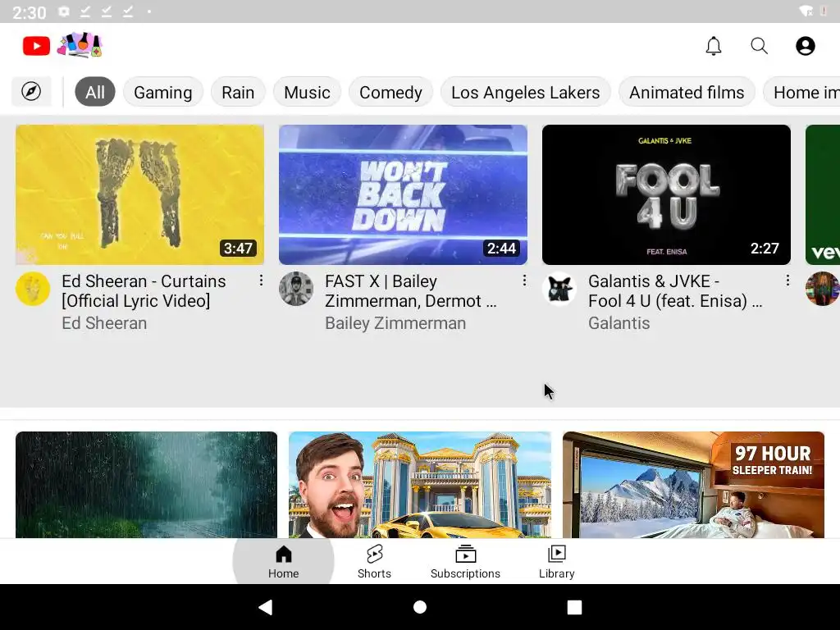Play Won't Back Down video thumbnail
The image size is (840, 630).
403,195
